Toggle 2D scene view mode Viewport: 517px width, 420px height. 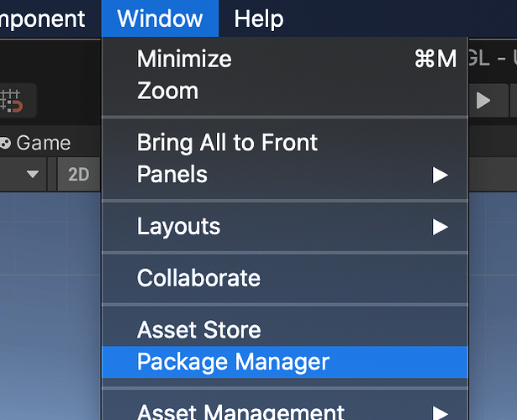point(78,174)
